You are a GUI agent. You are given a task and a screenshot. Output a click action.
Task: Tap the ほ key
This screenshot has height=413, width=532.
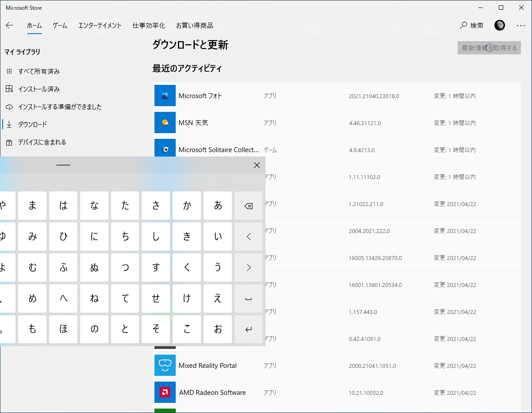(x=63, y=329)
